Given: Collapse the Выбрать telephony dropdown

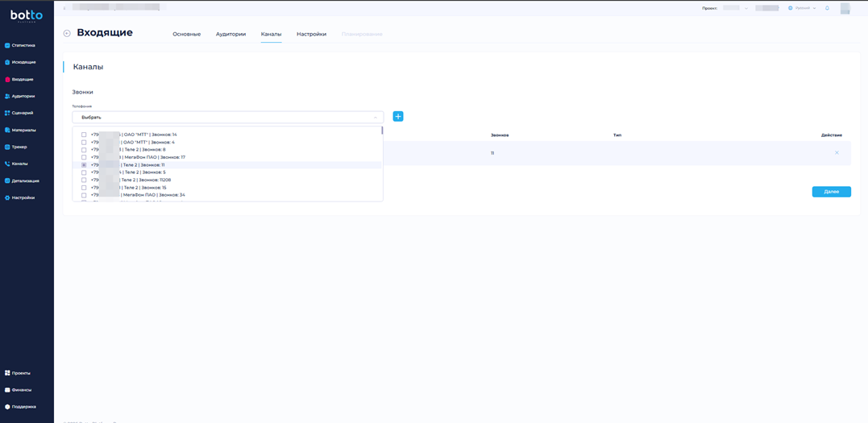Looking at the screenshot, I should pos(375,118).
